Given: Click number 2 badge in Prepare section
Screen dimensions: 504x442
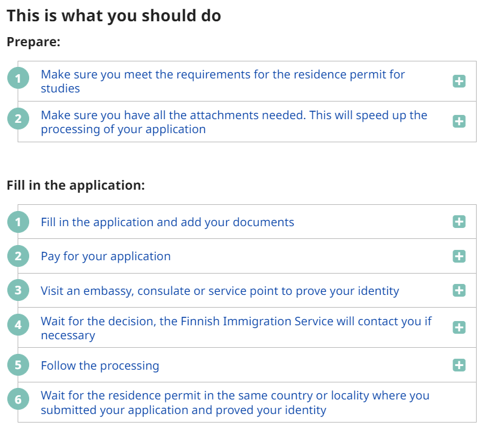Looking at the screenshot, I should click(18, 119).
